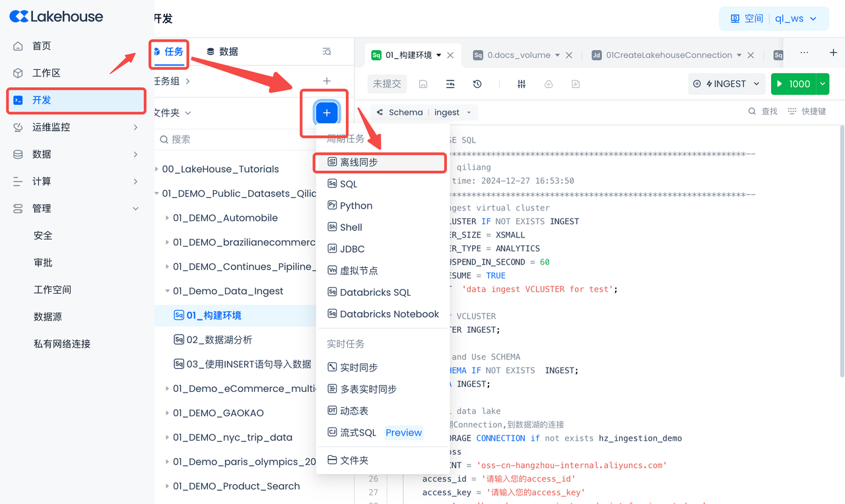Open the Schema ingest dropdown
845x504 pixels.
(424, 112)
